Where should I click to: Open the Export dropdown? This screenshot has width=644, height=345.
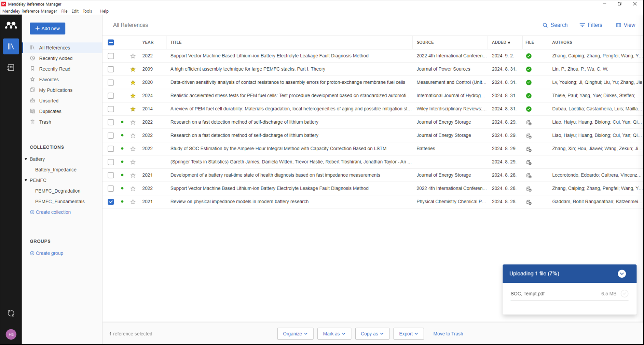(409, 334)
